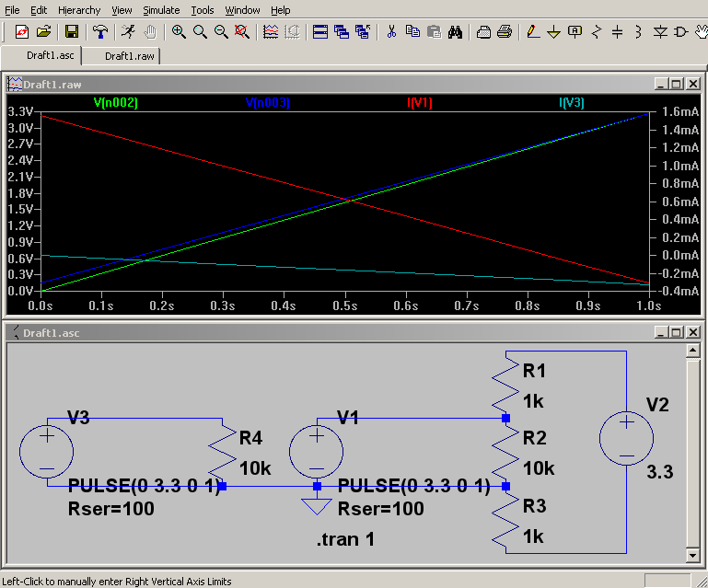
Task: Click the I(V1) trace label
Action: tap(420, 102)
